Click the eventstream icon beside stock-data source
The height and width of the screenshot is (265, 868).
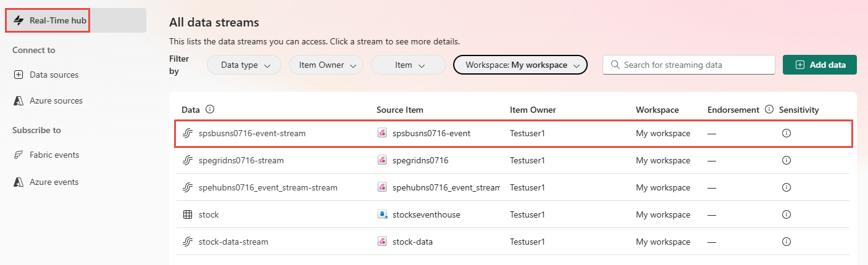point(382,242)
